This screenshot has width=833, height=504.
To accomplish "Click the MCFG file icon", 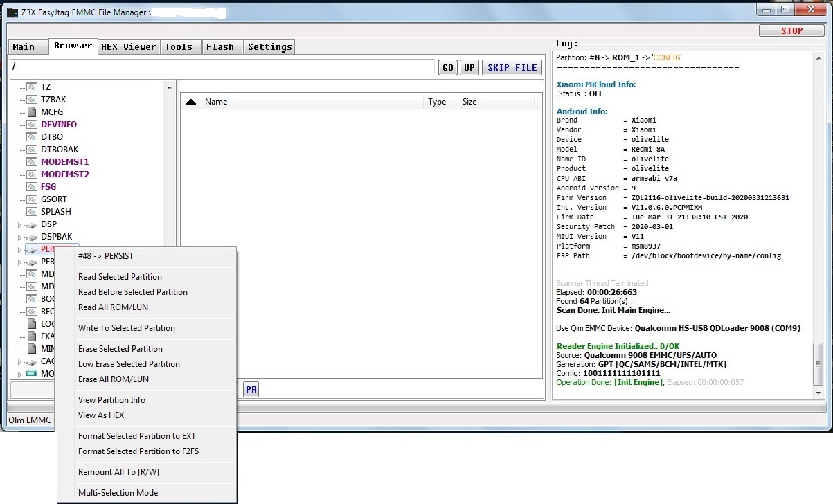I will (x=31, y=112).
